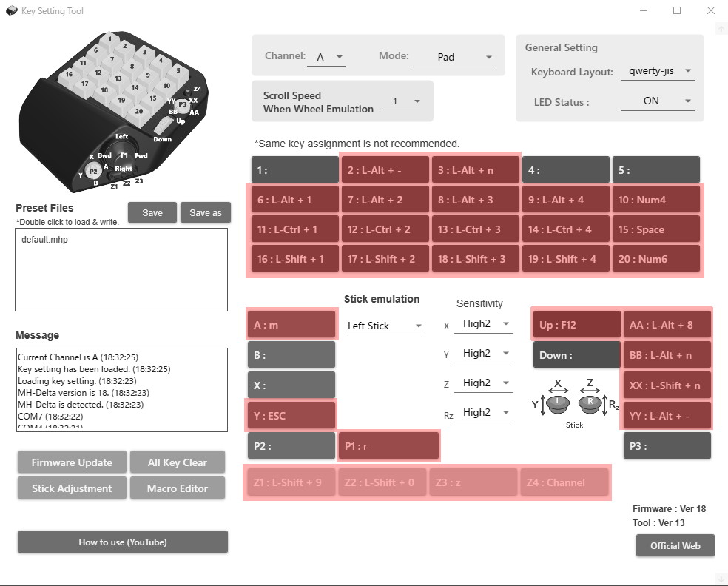The width and height of the screenshot is (728, 586).
Task: Select key 12 L-Ctrl + 2 assignment
Action: [385, 229]
